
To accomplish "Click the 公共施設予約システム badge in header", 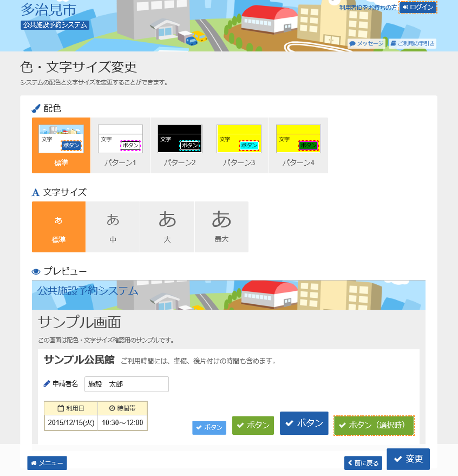I will (x=55, y=25).
